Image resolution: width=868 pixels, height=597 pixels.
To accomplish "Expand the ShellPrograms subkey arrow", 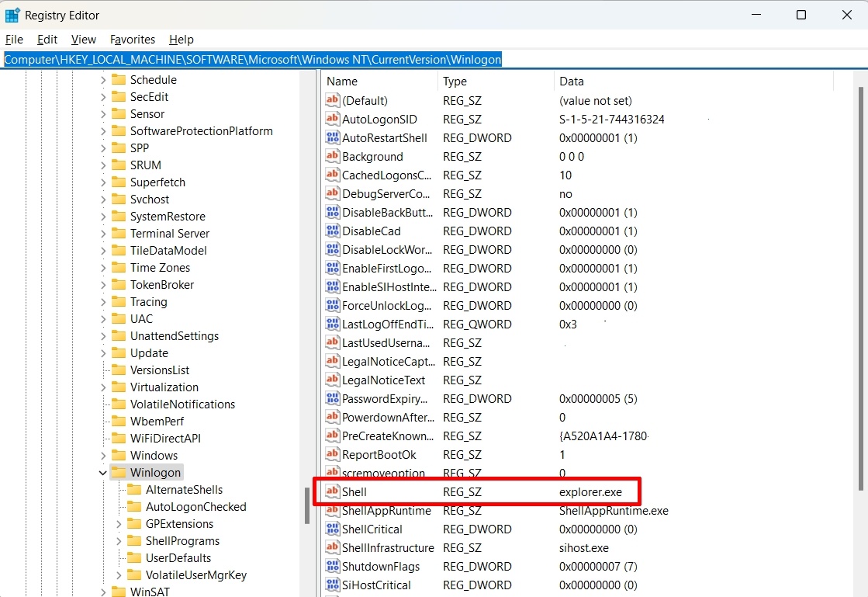I will pyautogui.click(x=119, y=541).
